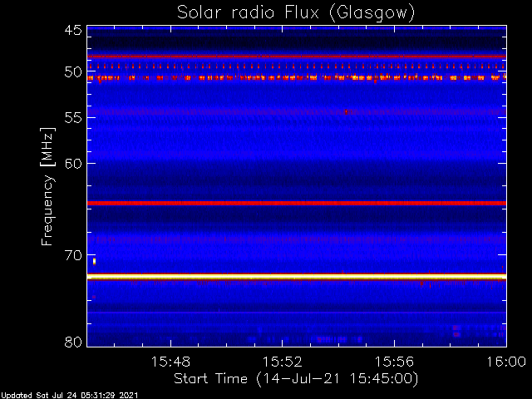532x399 pixels.
Task: Select the 16:00 time tick label
Action: point(505,362)
